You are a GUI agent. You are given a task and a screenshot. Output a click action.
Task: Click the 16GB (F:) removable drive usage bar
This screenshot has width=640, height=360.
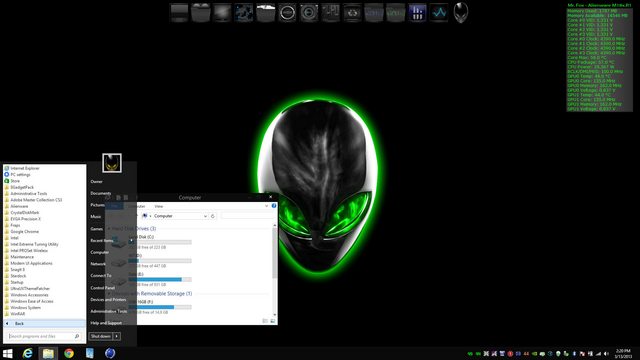point(160,307)
